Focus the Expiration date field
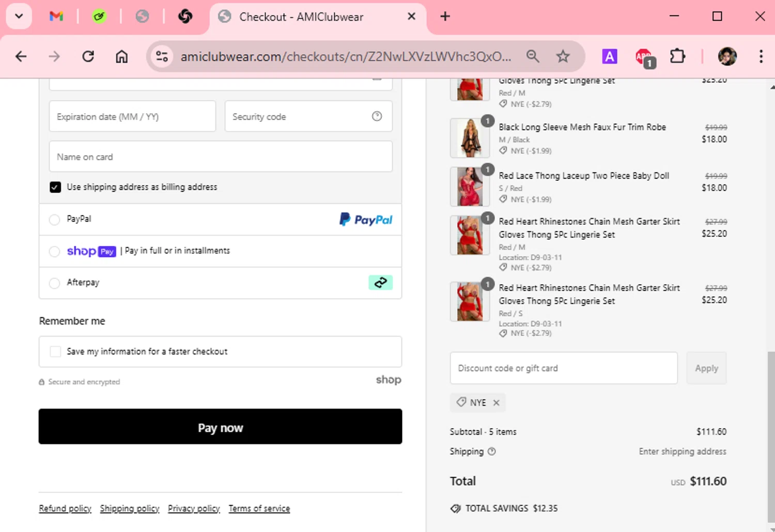This screenshot has width=775, height=532. tap(132, 116)
